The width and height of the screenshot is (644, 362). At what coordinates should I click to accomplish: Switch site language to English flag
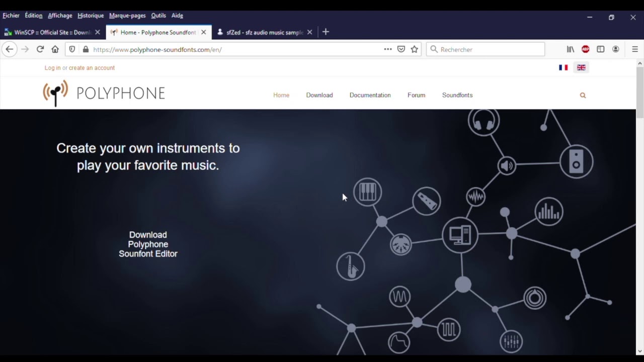pyautogui.click(x=581, y=67)
